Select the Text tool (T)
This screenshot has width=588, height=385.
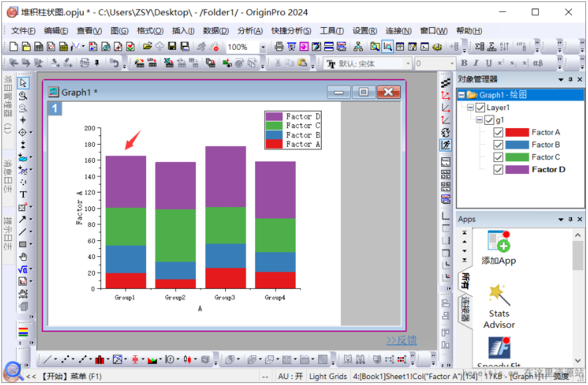[x=23, y=194]
